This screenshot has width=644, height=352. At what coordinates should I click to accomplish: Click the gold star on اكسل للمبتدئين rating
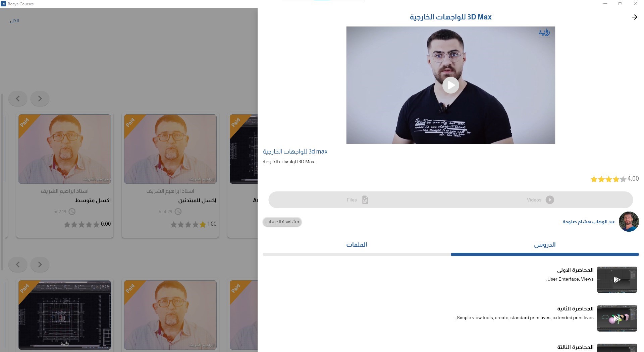click(x=203, y=225)
